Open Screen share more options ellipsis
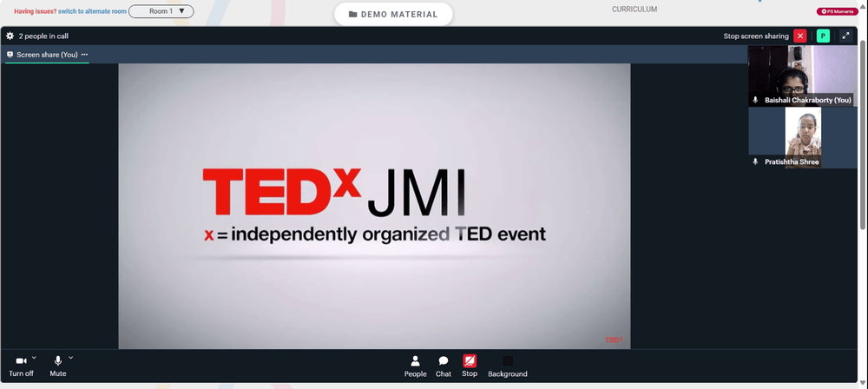This screenshot has width=868, height=389. [84, 55]
